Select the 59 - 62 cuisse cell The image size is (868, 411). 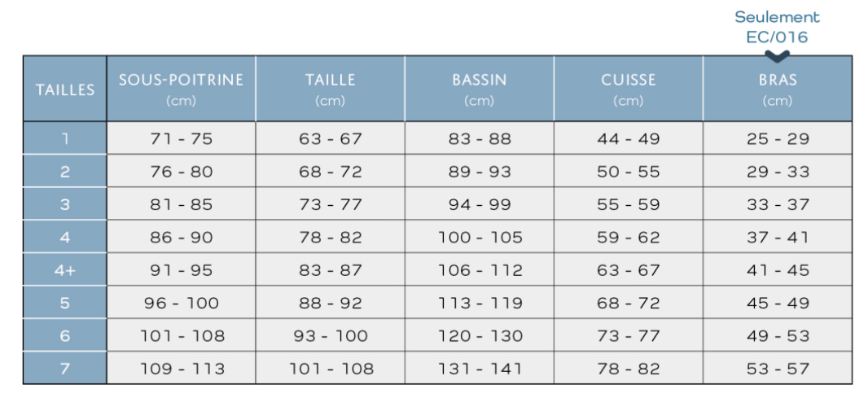click(628, 238)
